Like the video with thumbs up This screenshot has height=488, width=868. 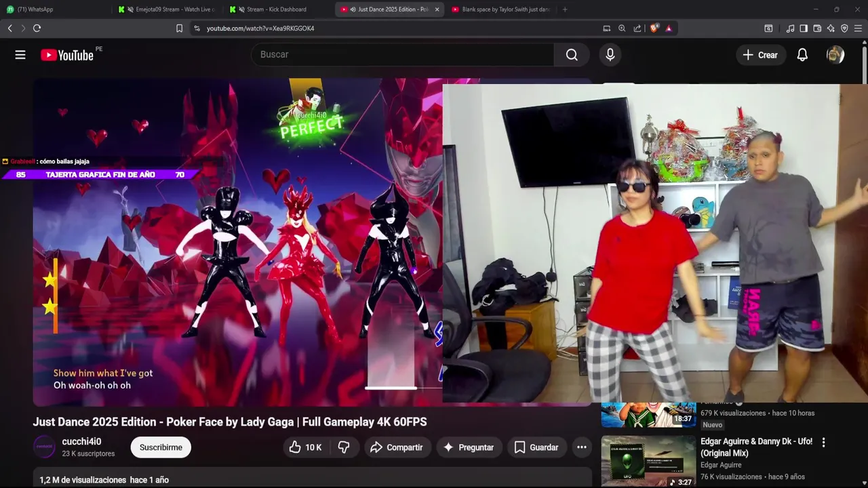304,447
